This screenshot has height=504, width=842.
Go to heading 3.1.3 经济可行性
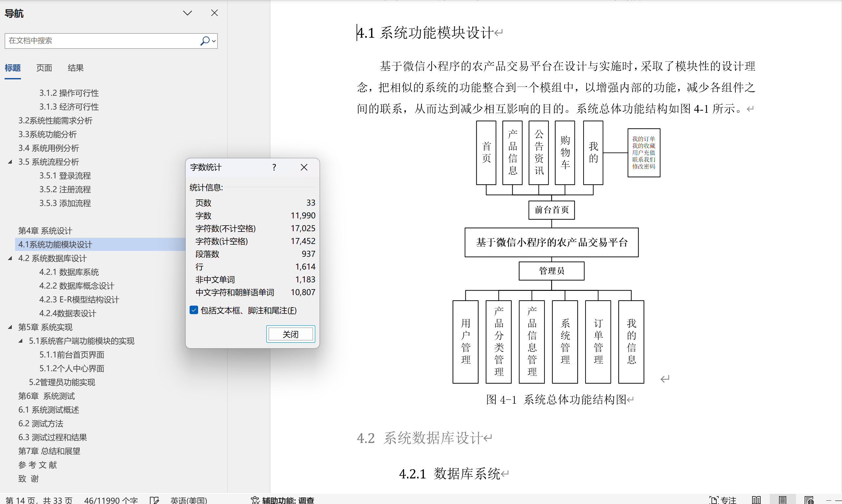pos(69,107)
